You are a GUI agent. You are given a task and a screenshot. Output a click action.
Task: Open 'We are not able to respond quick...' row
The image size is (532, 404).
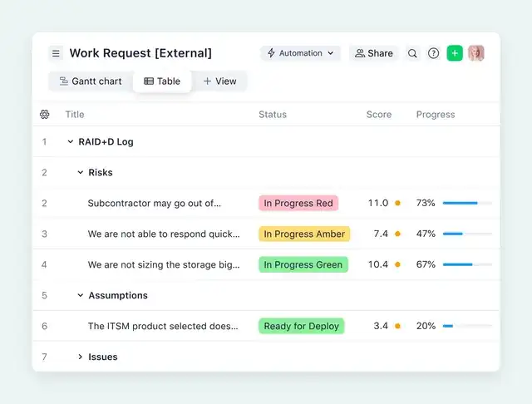[x=164, y=234]
